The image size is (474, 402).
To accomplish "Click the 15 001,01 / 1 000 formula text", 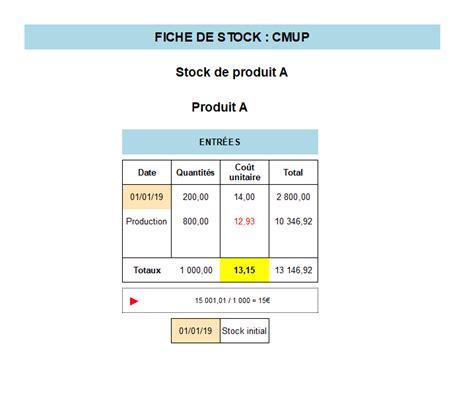I will click(233, 301).
